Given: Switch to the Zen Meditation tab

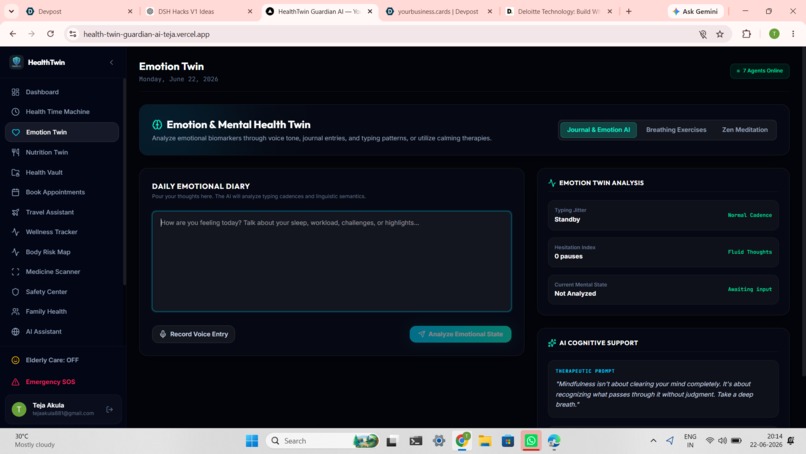Looking at the screenshot, I should (x=745, y=130).
